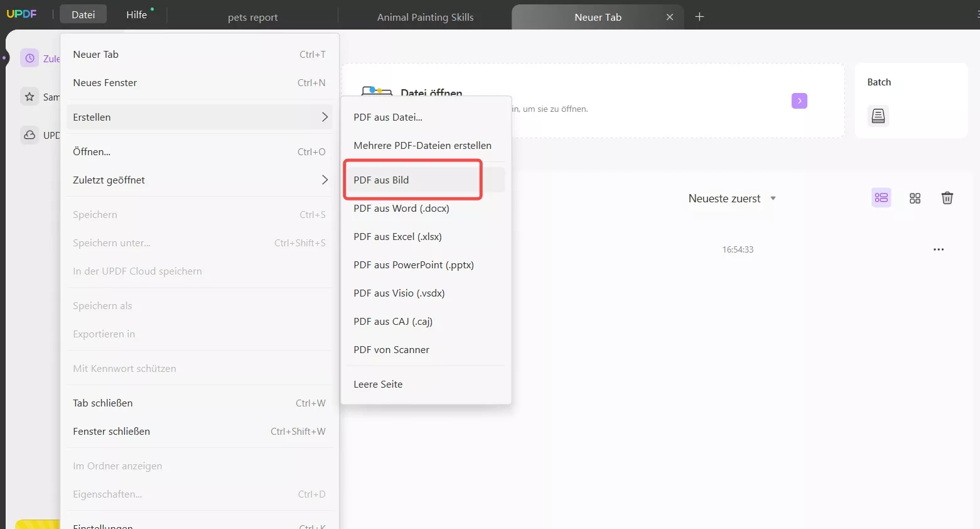Select Neuer Tab menu entry

pos(199,54)
